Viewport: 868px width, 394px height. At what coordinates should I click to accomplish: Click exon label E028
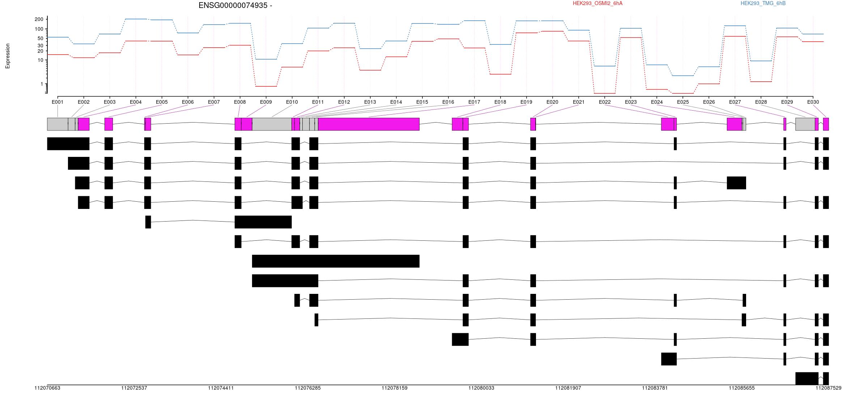click(761, 102)
